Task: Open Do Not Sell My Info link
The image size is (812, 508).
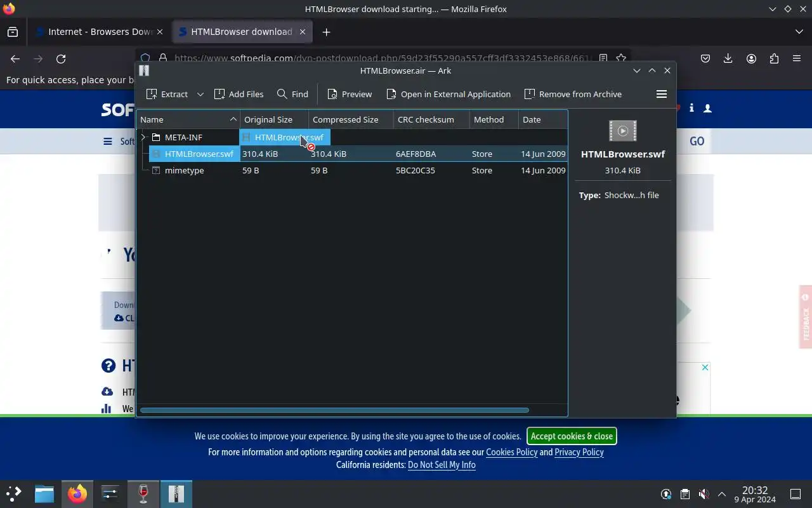Action: tap(442, 465)
